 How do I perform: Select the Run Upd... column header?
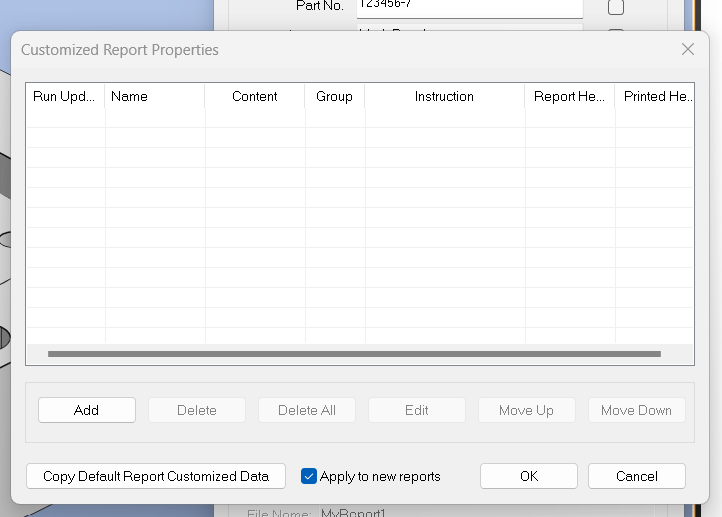65,96
